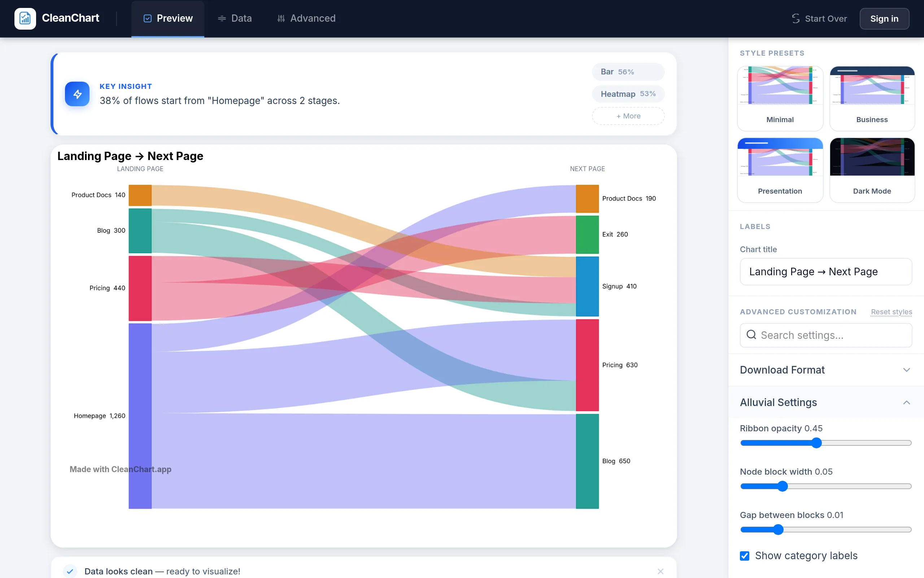Screen dimensions: 924x578
Task: Apply the Dark Mode style preset
Action: pyautogui.click(x=872, y=170)
